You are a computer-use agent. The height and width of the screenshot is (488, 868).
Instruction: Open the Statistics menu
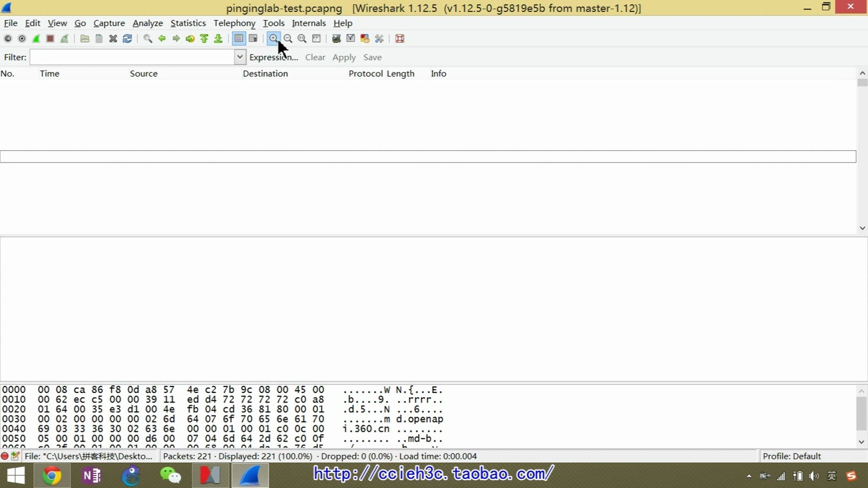pos(188,23)
